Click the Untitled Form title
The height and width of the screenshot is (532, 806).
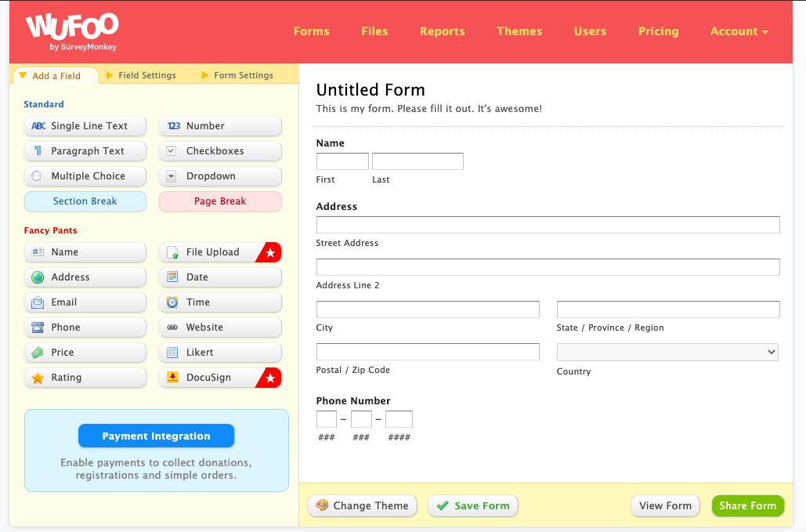coord(370,90)
